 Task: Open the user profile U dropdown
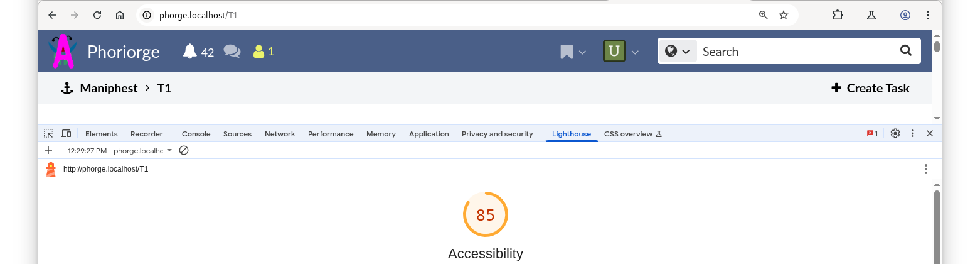621,52
